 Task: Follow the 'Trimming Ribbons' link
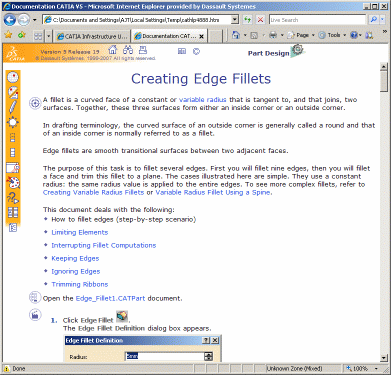[x=80, y=284]
